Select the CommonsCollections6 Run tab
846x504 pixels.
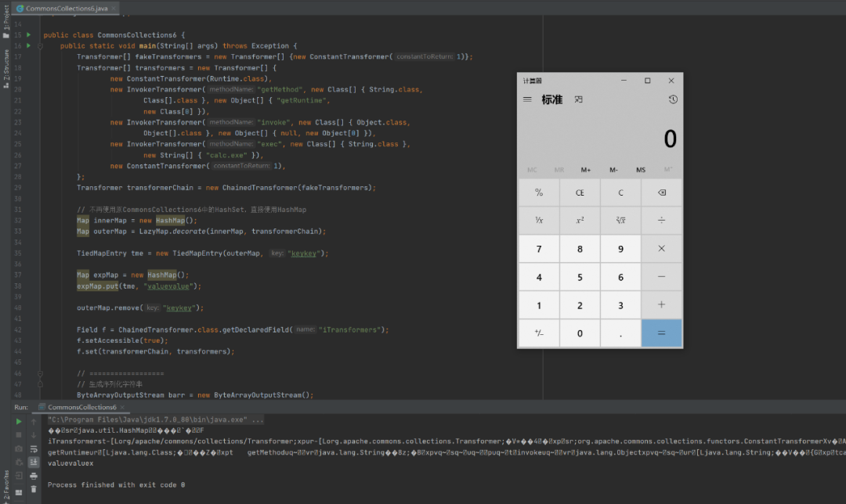[x=81, y=407]
